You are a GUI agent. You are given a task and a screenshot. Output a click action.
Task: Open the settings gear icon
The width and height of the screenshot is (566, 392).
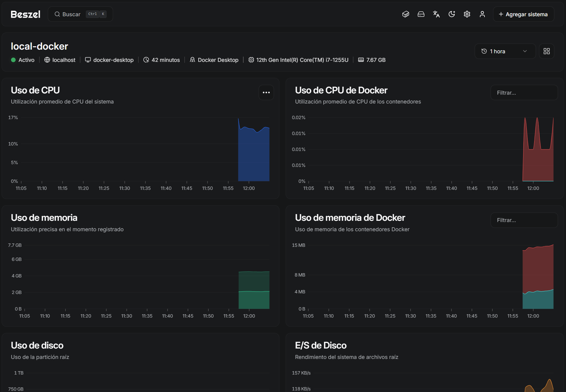[x=467, y=14]
